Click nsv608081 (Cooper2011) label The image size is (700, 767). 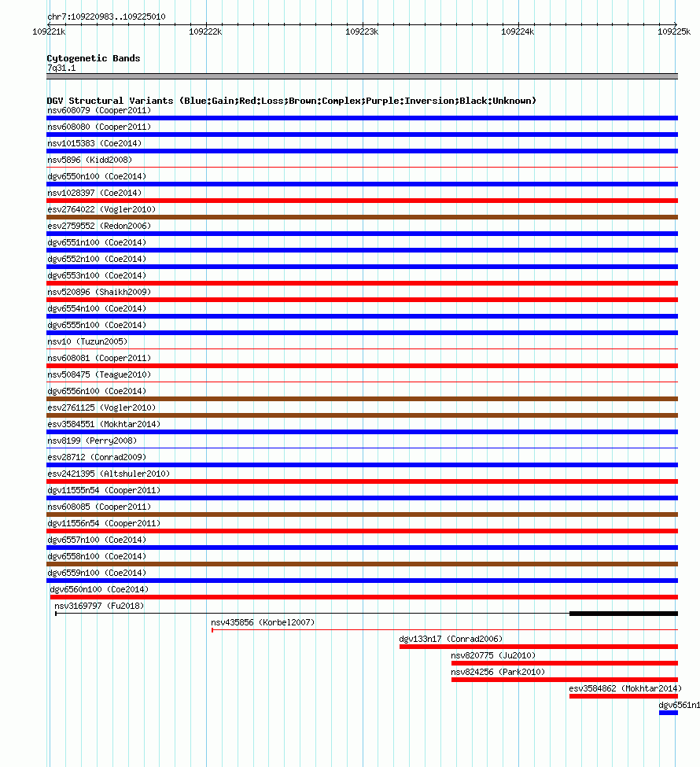(99, 358)
